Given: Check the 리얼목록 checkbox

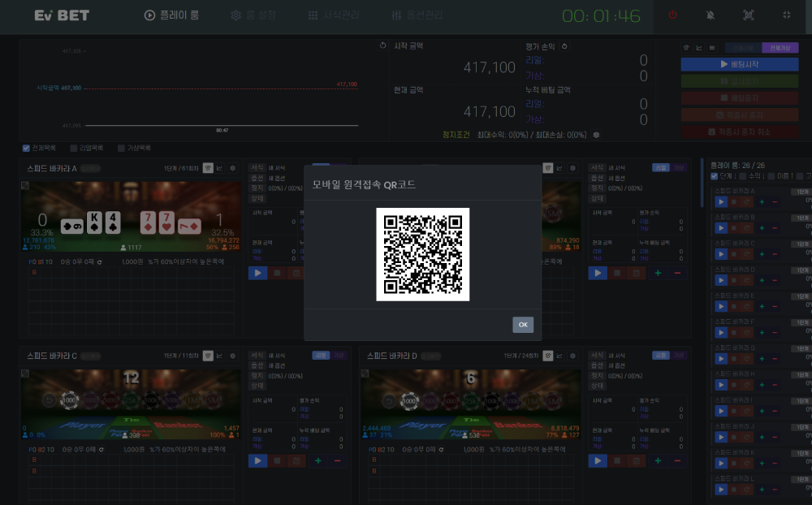Looking at the screenshot, I should pyautogui.click(x=74, y=148).
